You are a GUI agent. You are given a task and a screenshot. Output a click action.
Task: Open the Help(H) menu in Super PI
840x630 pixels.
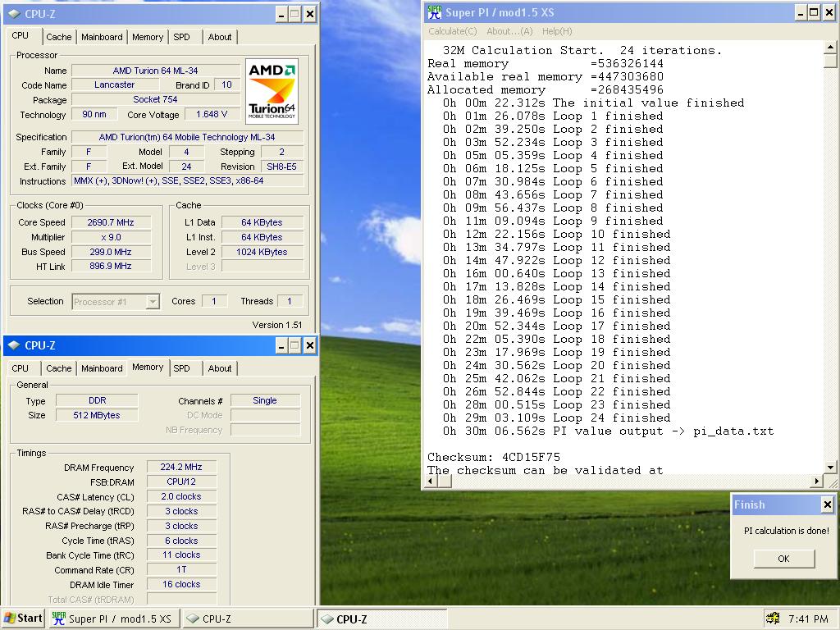coord(557,31)
